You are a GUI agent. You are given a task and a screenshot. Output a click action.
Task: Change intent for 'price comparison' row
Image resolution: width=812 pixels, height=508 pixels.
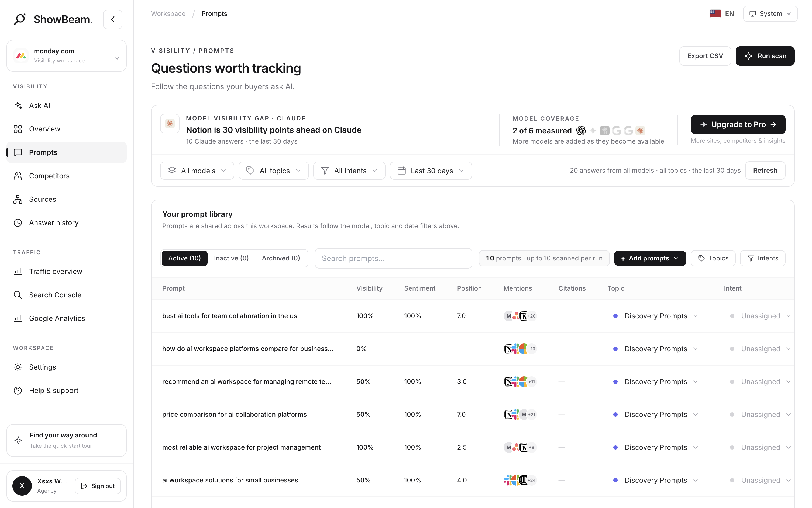coord(760,415)
